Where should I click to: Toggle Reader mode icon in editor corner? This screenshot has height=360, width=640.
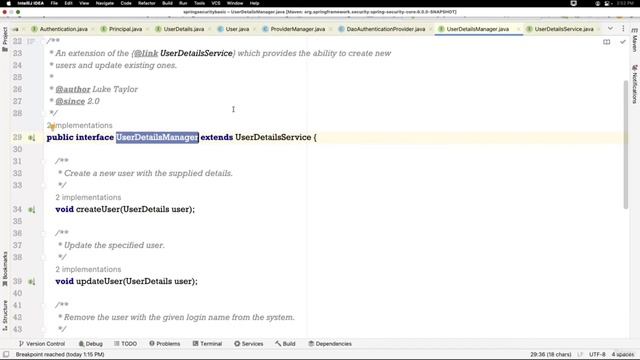point(607,42)
